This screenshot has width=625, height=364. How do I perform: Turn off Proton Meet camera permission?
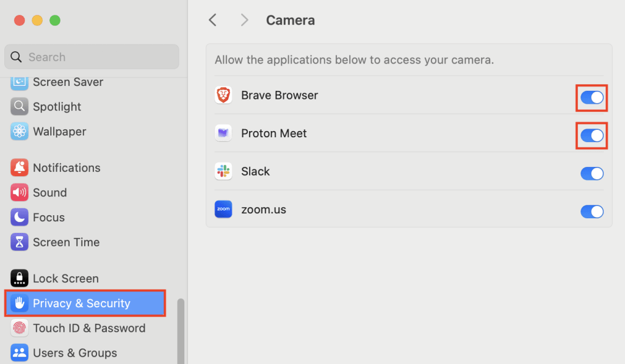pos(592,136)
